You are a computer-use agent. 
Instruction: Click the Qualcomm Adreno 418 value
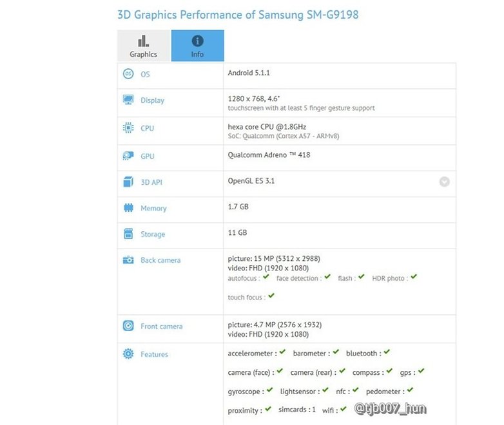coord(269,155)
